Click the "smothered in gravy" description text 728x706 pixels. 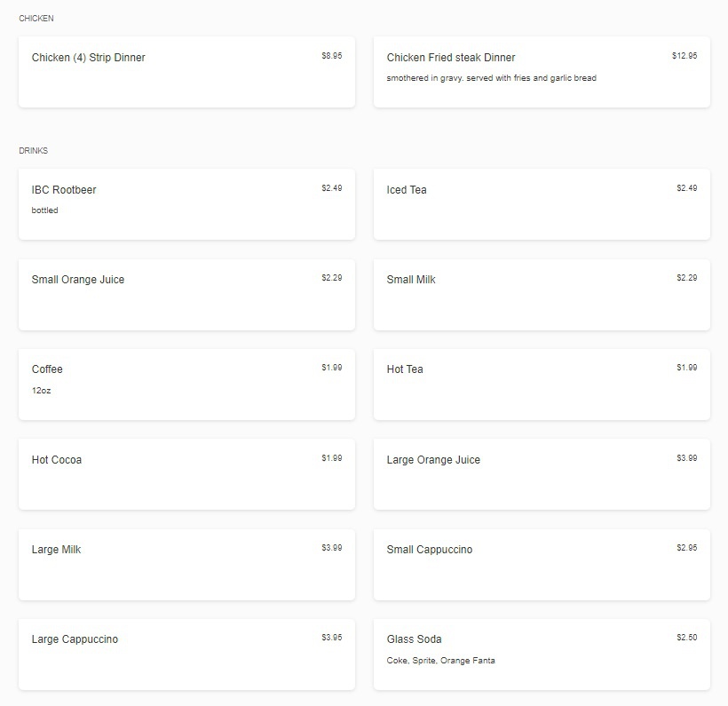491,78
